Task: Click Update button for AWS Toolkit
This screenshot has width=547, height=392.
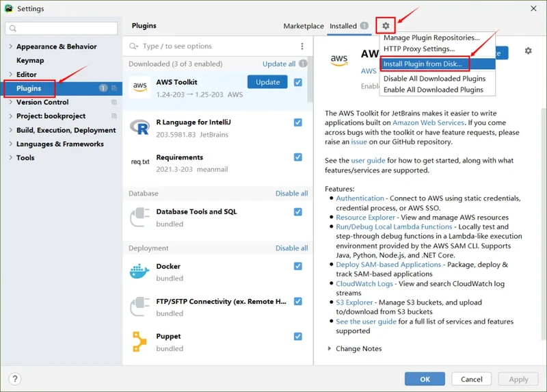Action: click(x=267, y=82)
